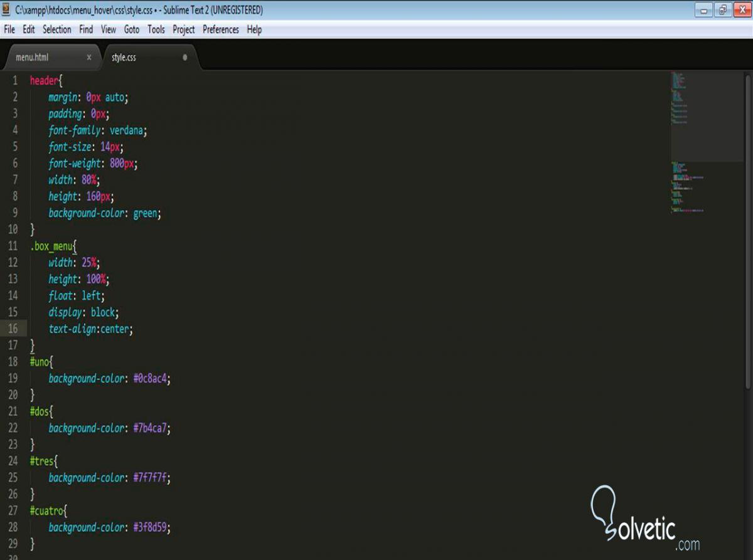753x560 pixels.
Task: Click line number 18 in the gutter
Action: point(13,362)
